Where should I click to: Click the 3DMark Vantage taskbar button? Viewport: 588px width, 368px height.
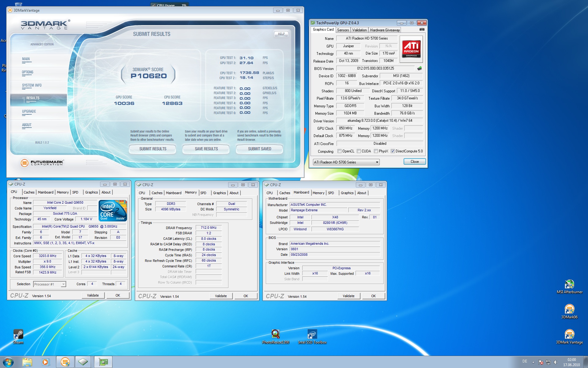65,362
